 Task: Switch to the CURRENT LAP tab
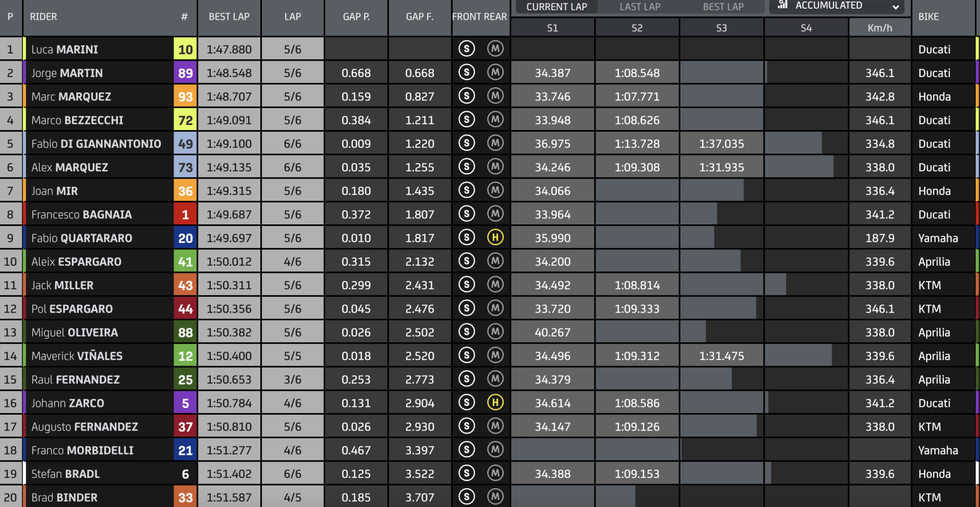coord(556,7)
